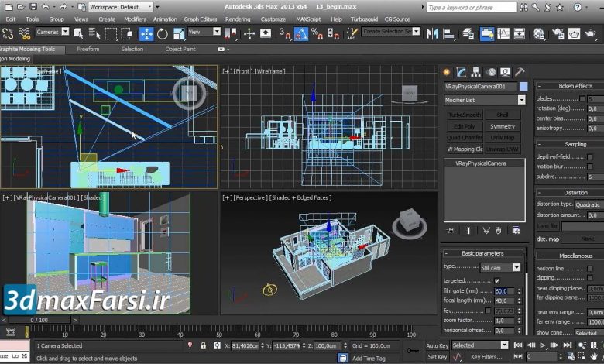Enable the fov checkbox
This screenshot has width=604, height=364.
coord(488,311)
